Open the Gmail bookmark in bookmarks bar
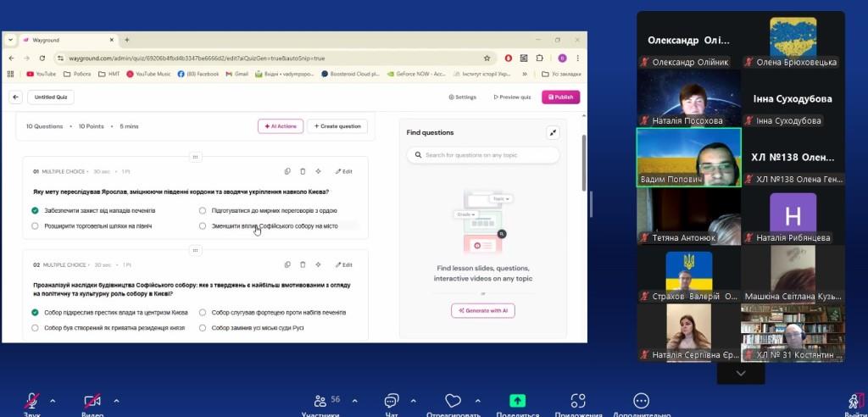This screenshot has height=417, width=868. click(x=236, y=74)
